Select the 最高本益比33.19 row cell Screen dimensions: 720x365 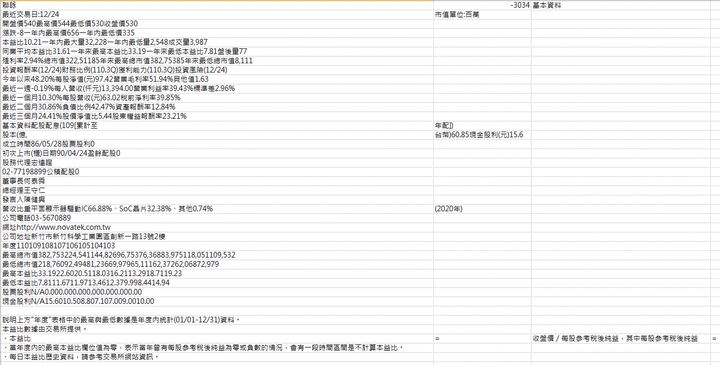coord(217,274)
